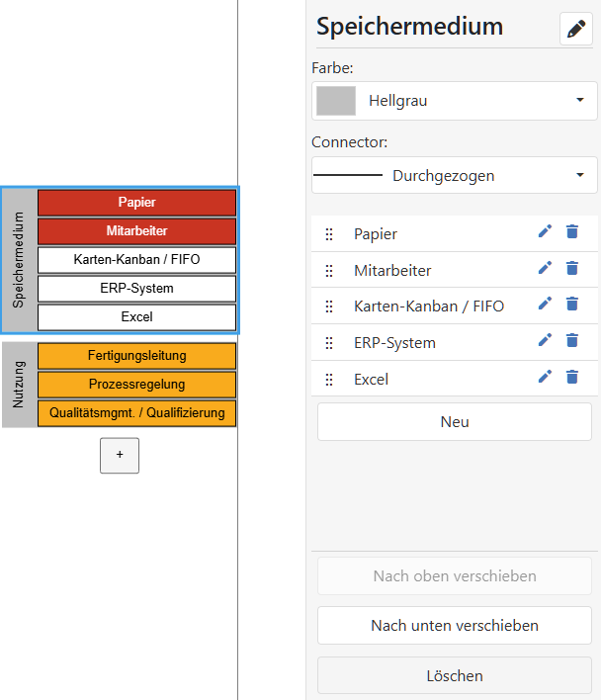Screen dimensions: 601x700
Task: Delete the Karten-Kanban / FIFO entry
Action: [572, 304]
